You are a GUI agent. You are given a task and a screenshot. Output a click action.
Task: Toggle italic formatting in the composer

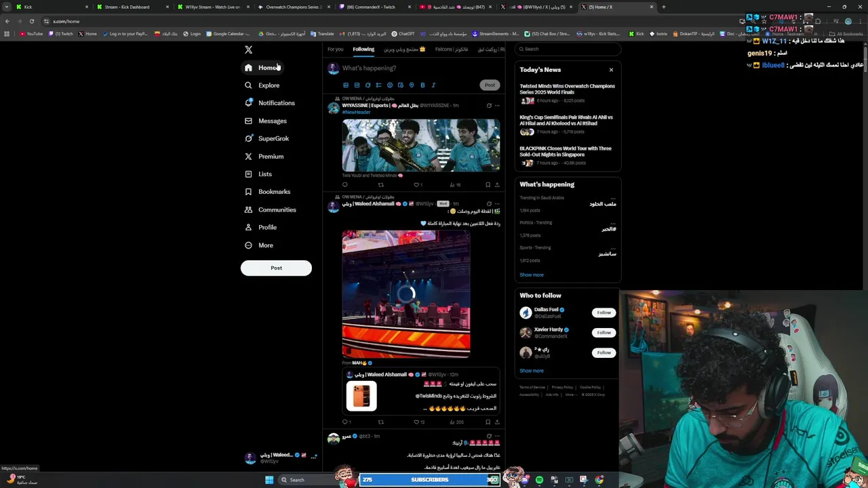click(x=433, y=85)
